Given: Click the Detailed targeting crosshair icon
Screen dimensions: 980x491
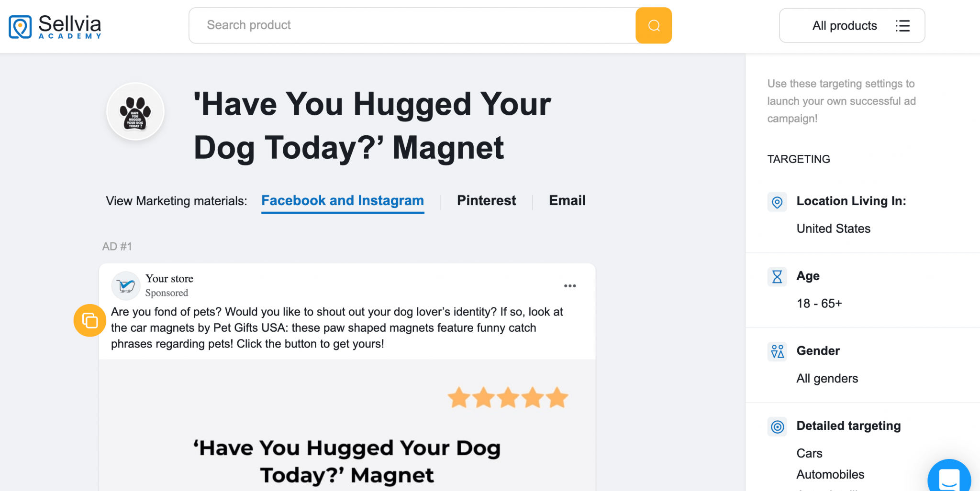Looking at the screenshot, I should pos(777,426).
